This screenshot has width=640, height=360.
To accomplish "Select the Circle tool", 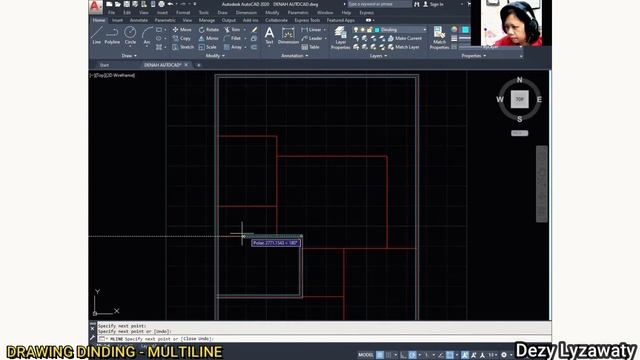I will coord(130,36).
